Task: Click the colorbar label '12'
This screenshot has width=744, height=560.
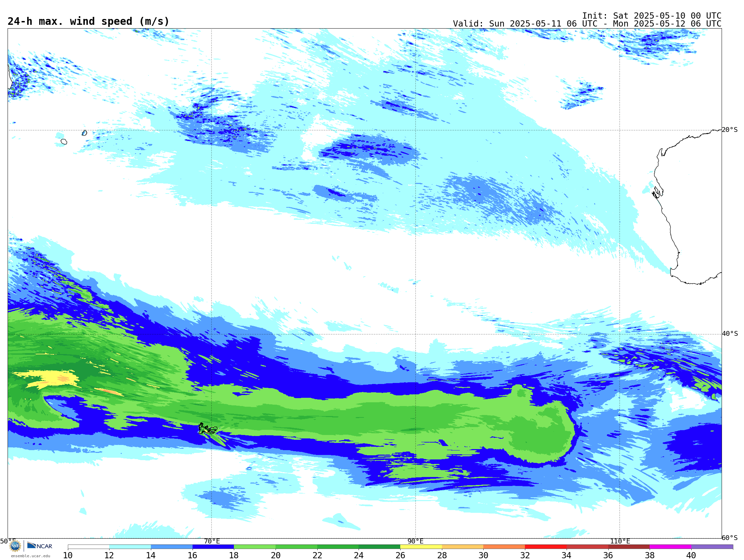Action: pos(109,556)
